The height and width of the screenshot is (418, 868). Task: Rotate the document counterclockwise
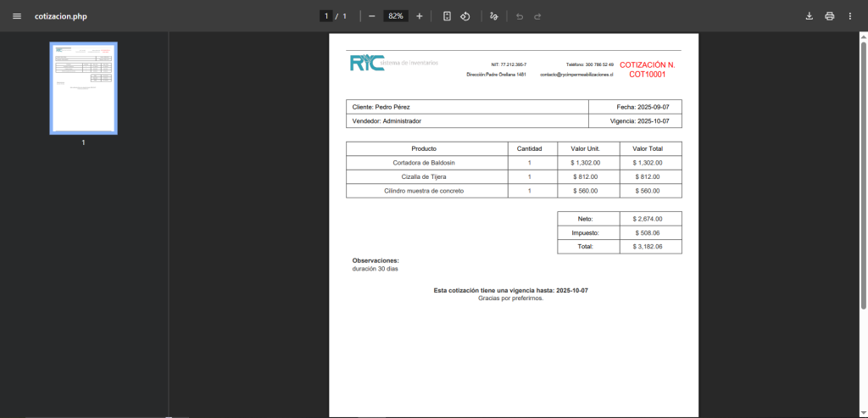pos(465,16)
